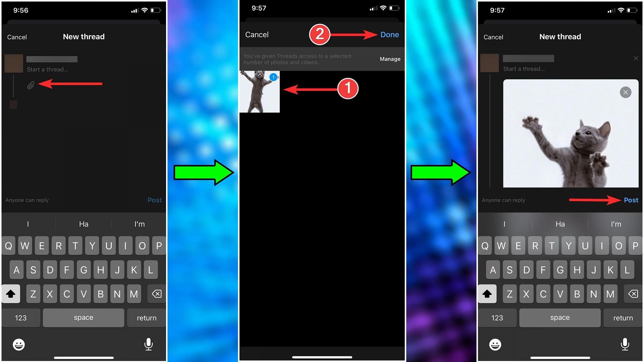644x362 pixels.
Task: Tap the X to remove attached image
Action: 626,92
